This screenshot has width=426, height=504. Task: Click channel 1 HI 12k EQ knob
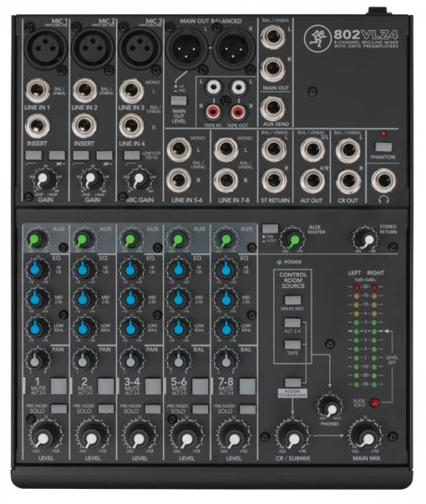coord(36,270)
